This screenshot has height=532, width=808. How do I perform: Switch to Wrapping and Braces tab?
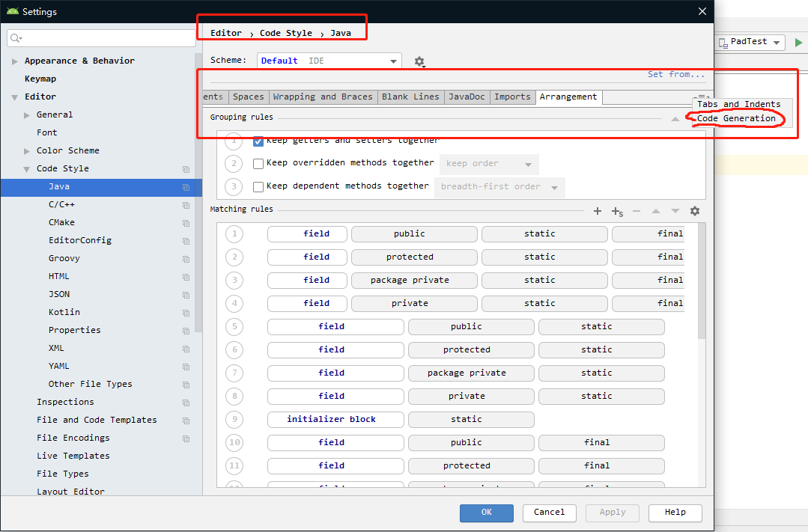[323, 97]
